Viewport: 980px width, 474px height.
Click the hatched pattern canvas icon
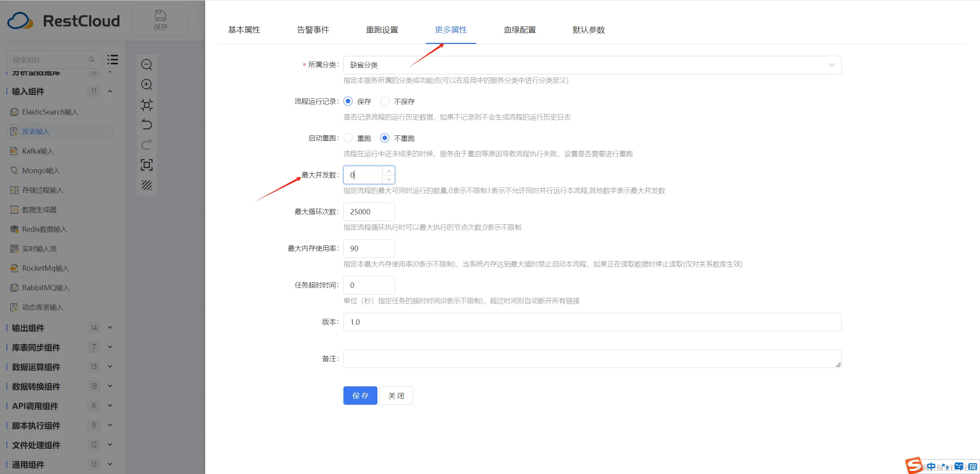tap(147, 185)
